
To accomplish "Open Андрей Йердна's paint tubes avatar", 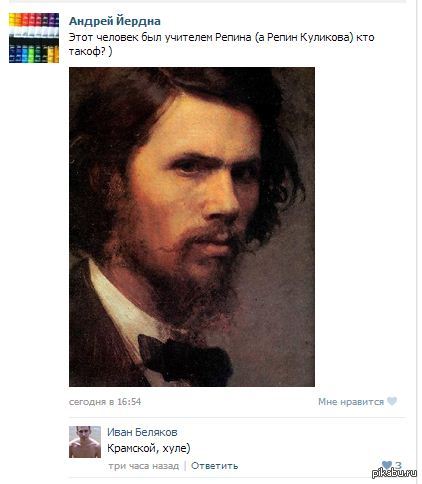I will tap(34, 38).
